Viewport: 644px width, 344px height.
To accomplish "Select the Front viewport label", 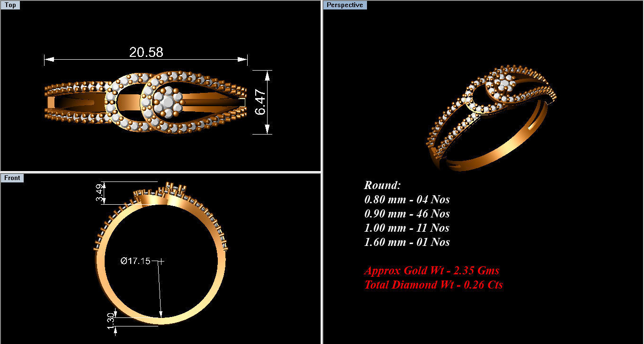I will pos(12,178).
